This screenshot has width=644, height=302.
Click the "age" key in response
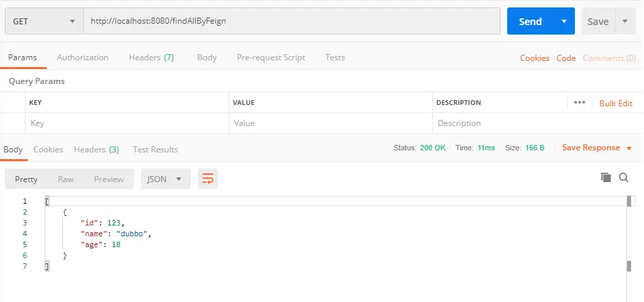pos(91,244)
